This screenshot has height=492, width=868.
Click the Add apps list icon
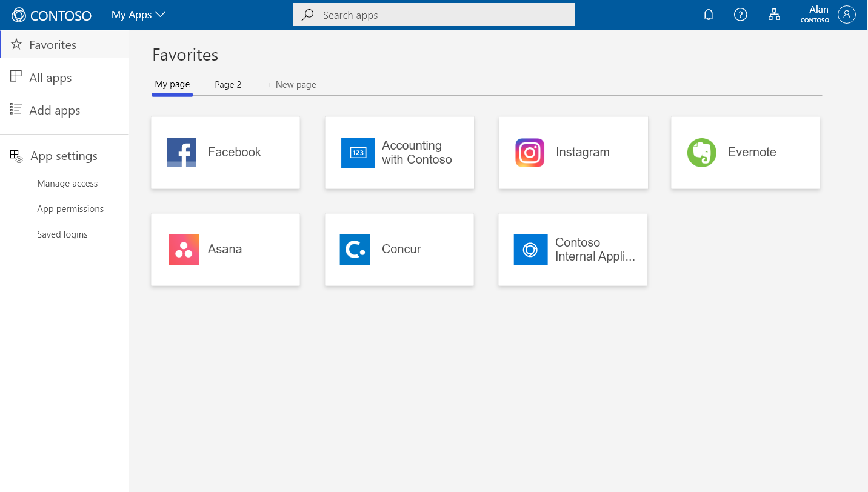pyautogui.click(x=16, y=109)
